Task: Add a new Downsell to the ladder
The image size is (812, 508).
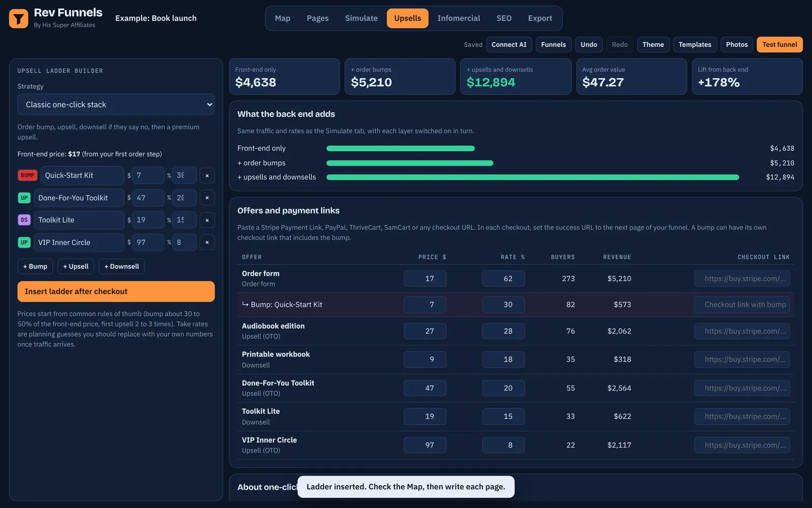Action: [x=122, y=266]
